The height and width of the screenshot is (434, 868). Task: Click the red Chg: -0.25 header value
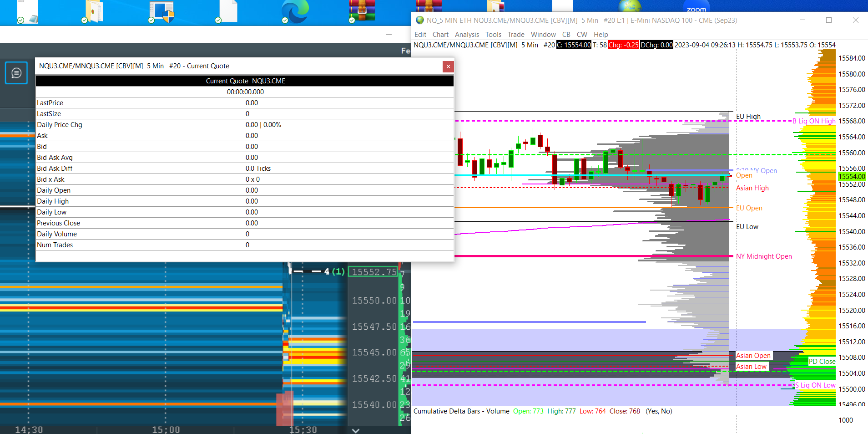(623, 45)
